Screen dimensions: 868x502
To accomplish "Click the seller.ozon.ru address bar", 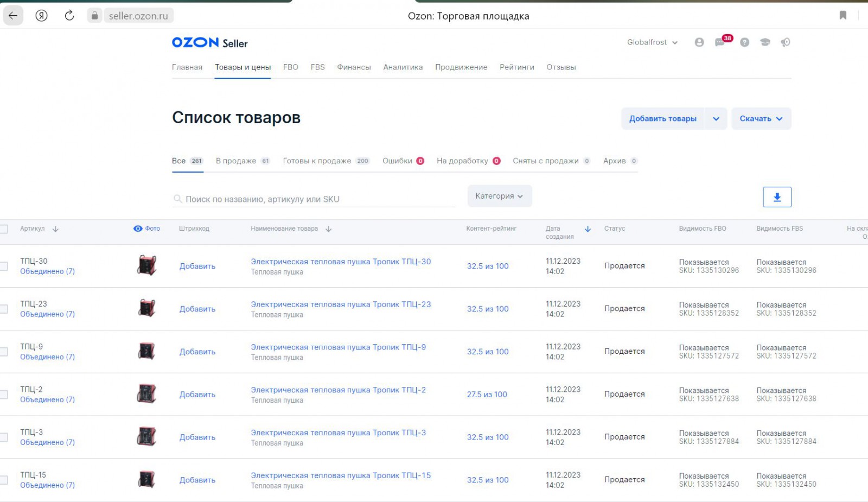I will click(138, 16).
